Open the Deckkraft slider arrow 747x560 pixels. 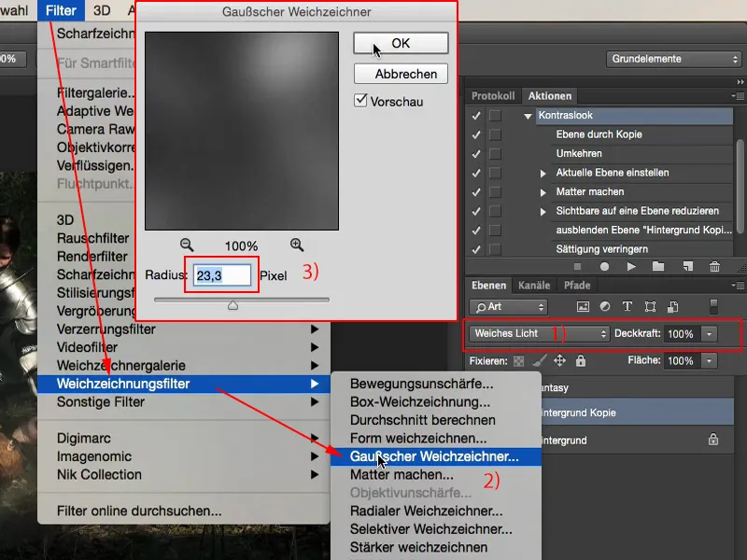point(709,334)
